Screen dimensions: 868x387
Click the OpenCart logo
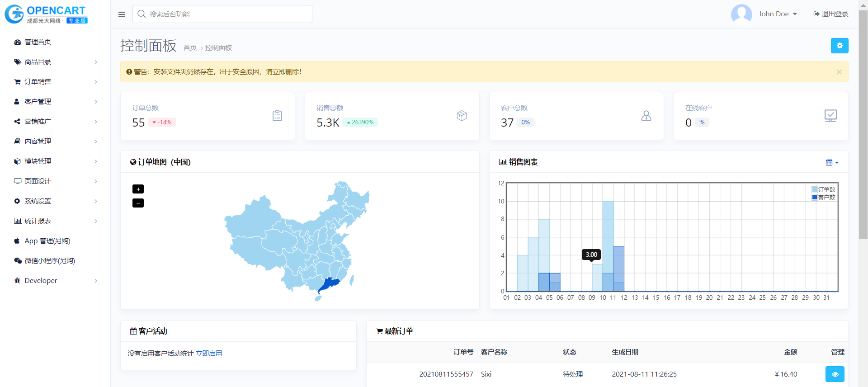[x=46, y=14]
